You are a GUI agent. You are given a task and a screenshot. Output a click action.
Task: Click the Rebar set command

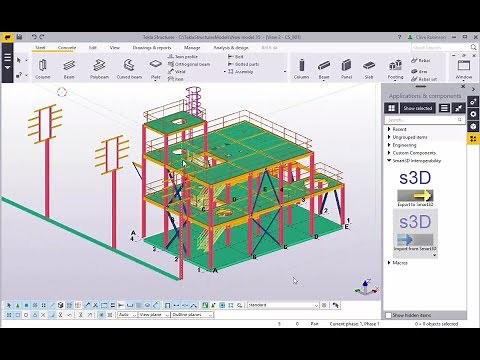(424, 79)
